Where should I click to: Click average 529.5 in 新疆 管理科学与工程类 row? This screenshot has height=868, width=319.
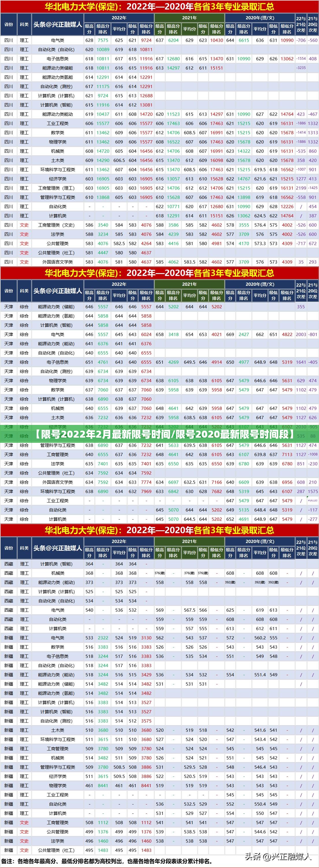(189, 767)
